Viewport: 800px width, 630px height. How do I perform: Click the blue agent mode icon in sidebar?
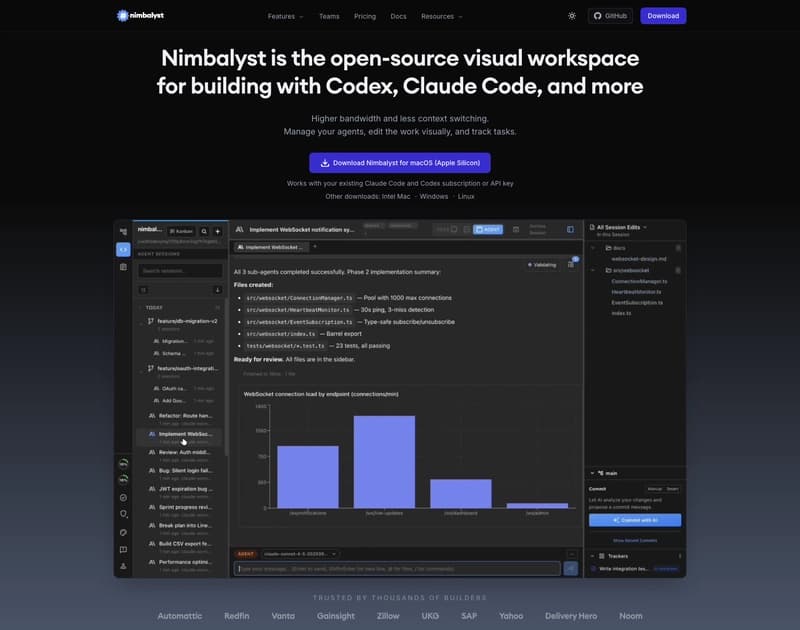click(123, 249)
